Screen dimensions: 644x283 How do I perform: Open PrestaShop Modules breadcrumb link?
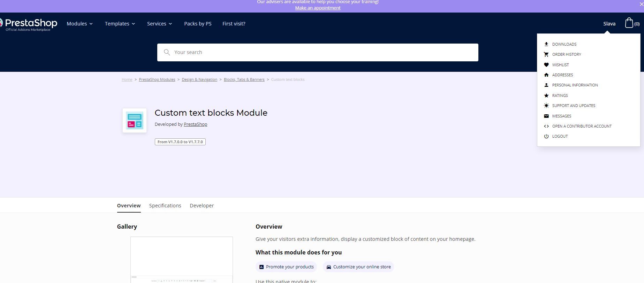[157, 79]
